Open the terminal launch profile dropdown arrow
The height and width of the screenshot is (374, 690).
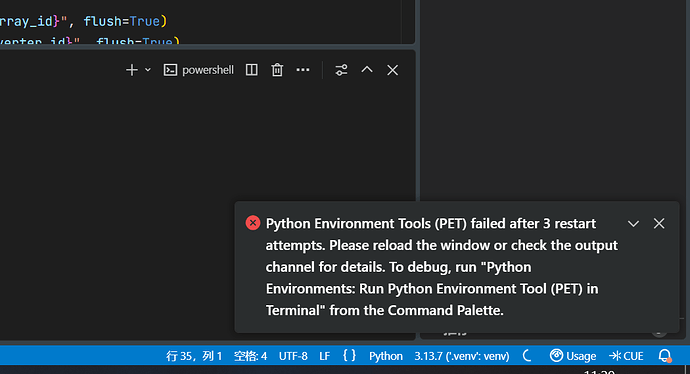pyautogui.click(x=148, y=70)
